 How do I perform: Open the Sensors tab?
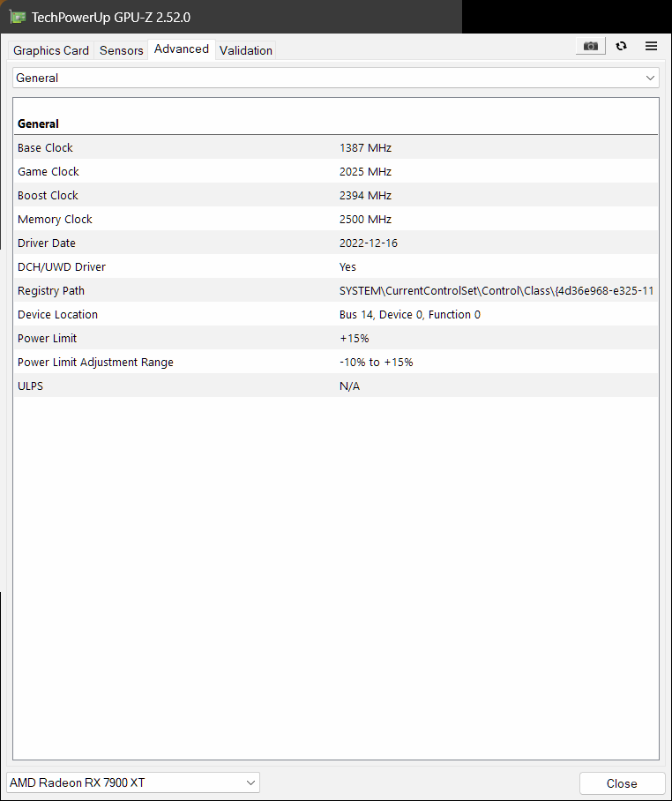(121, 50)
